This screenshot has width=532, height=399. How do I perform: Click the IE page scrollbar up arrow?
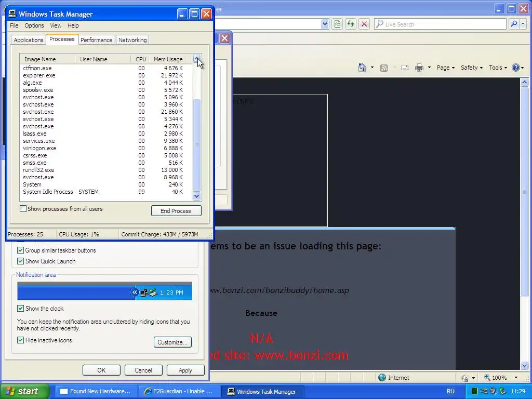click(x=524, y=83)
